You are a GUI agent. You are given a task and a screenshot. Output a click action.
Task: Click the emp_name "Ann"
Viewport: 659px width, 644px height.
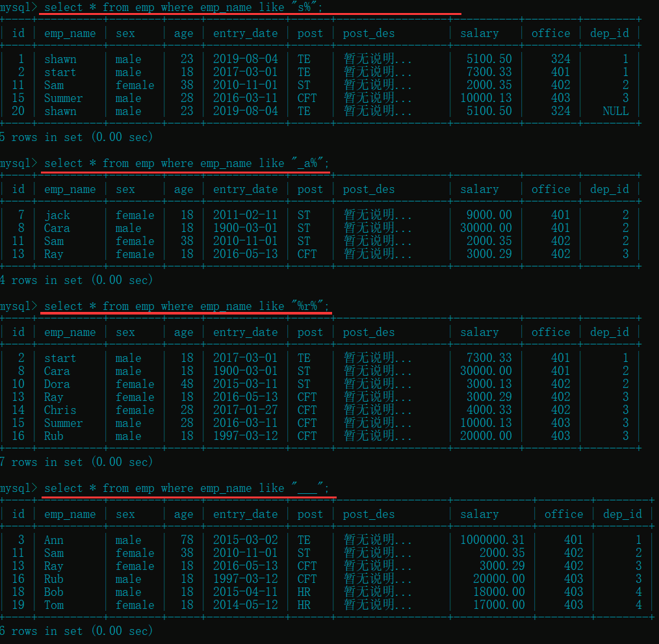pyautogui.click(x=54, y=540)
